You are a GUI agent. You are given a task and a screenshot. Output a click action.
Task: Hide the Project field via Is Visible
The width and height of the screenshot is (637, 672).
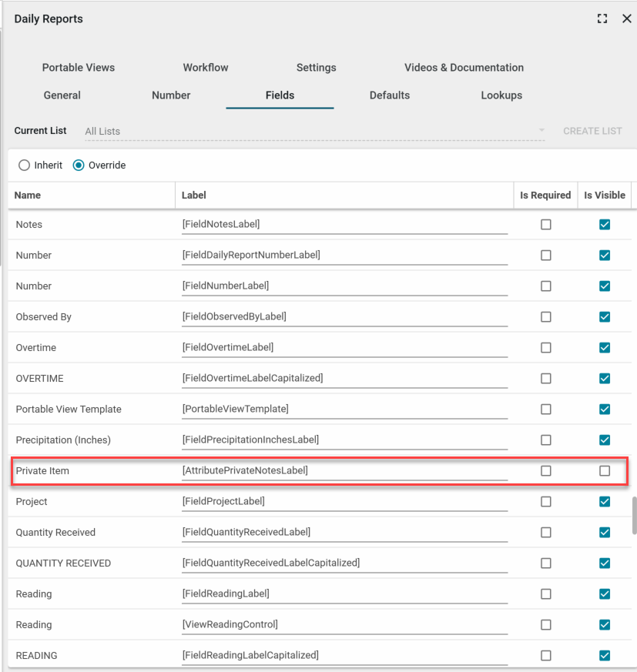pyautogui.click(x=605, y=502)
